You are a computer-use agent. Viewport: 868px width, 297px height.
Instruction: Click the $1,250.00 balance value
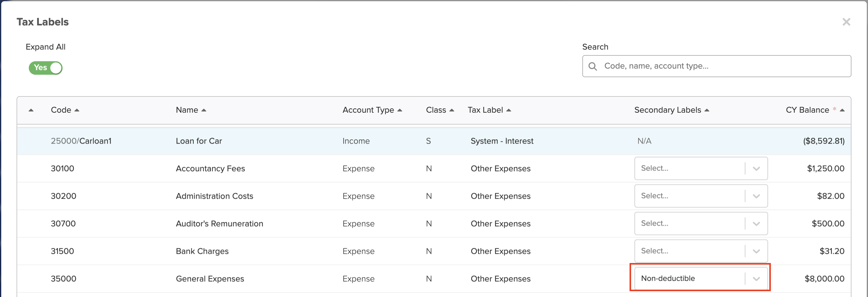[x=825, y=169]
